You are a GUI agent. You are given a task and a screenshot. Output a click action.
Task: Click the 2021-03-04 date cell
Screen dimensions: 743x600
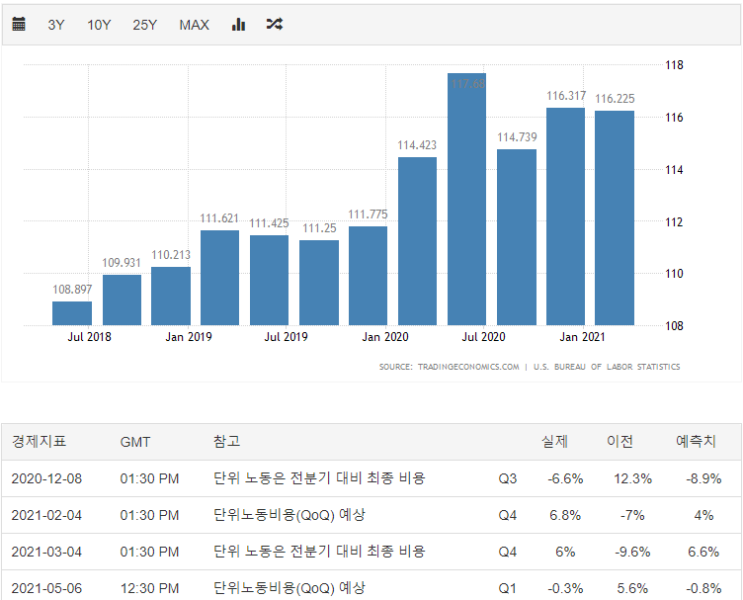(46, 552)
